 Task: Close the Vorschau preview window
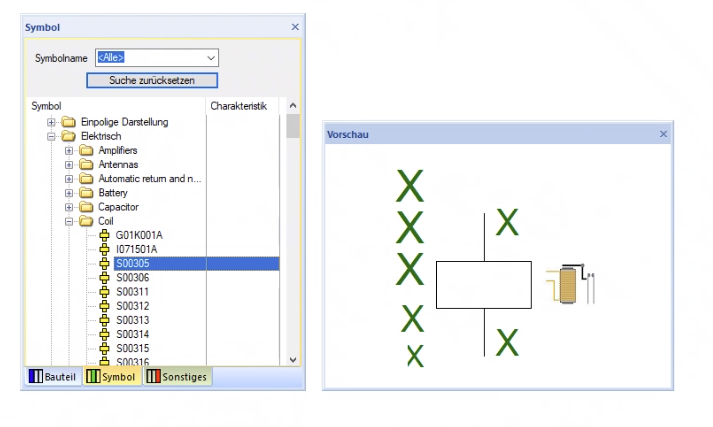663,133
